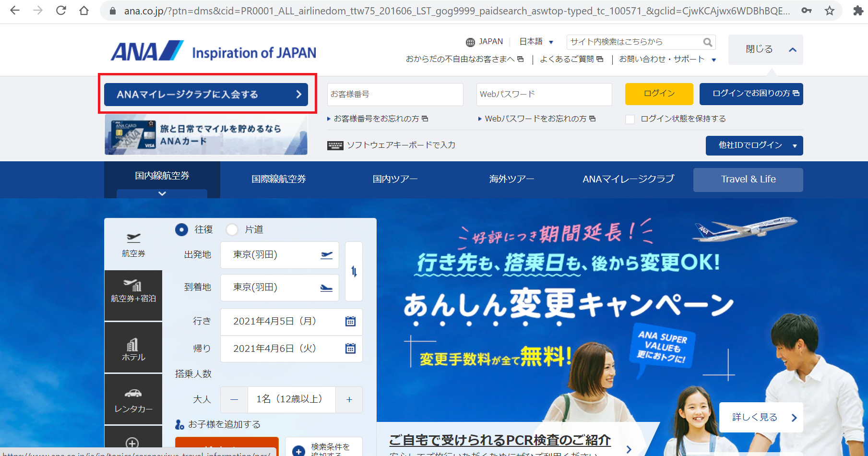Image resolution: width=868 pixels, height=456 pixels.
Task: Open お客様番号をお忘れの方 link
Action: point(378,119)
